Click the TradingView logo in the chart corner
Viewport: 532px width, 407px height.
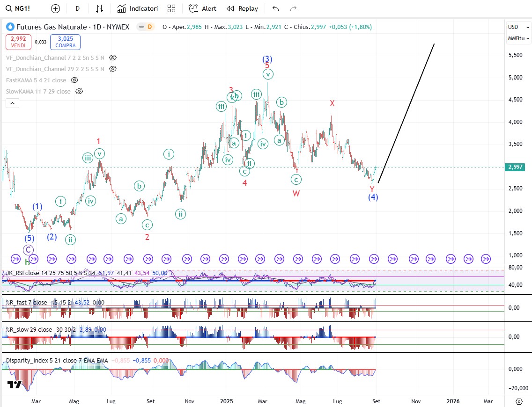click(15, 385)
